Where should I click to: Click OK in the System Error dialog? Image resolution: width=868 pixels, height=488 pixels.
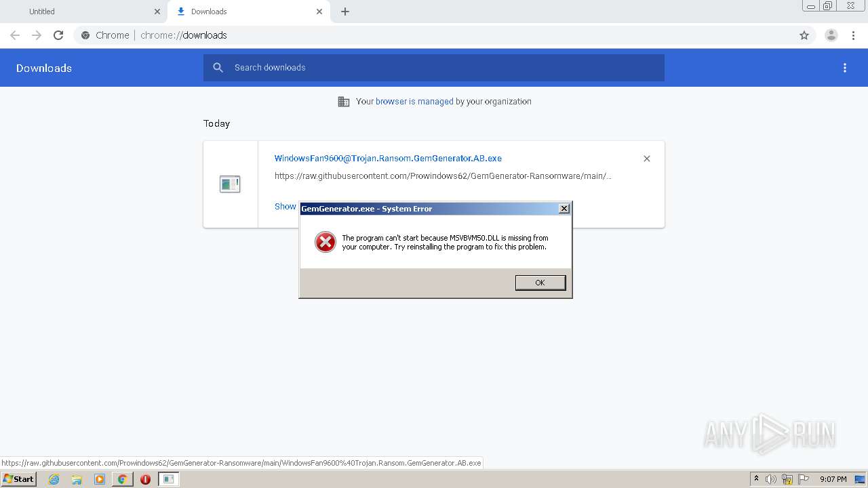[540, 283]
